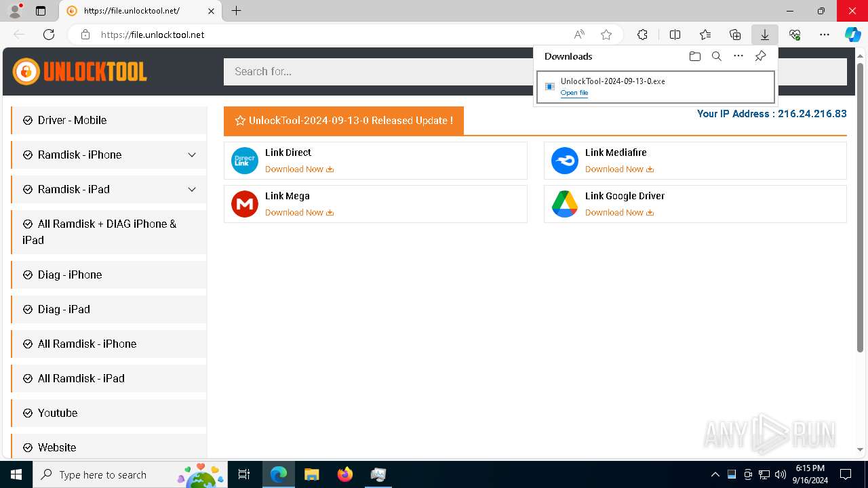Click the Edge icon on taskbar
This screenshot has width=868, height=488.
[x=279, y=474]
